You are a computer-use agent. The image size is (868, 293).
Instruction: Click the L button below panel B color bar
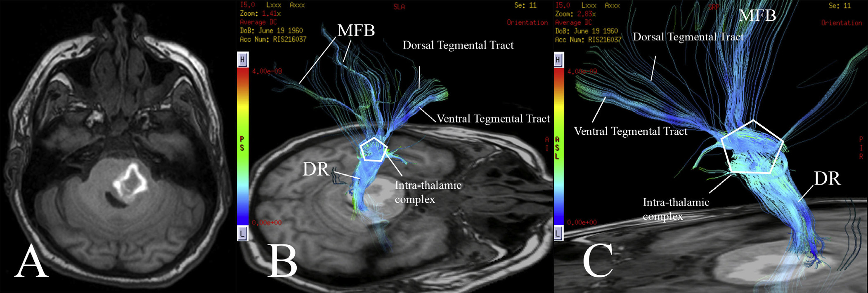point(242,234)
